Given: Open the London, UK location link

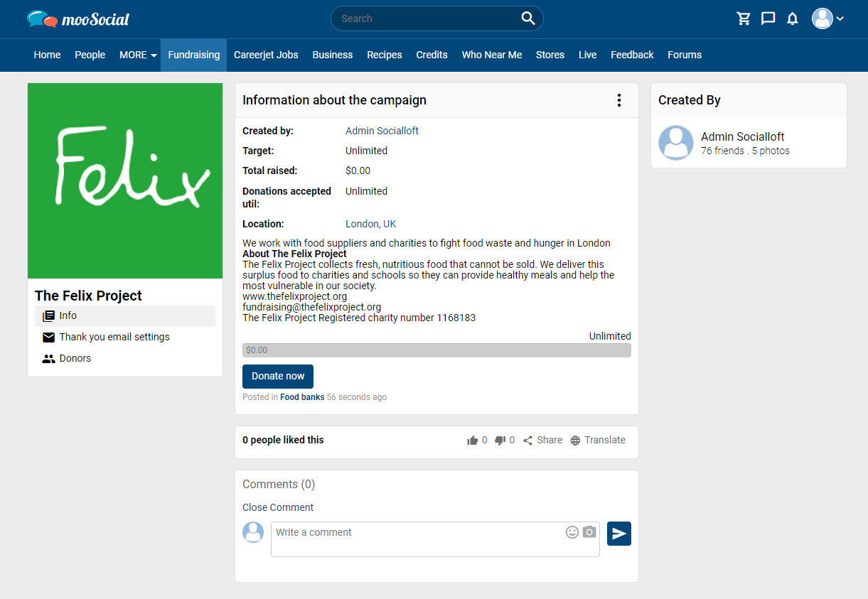Looking at the screenshot, I should [x=370, y=224].
